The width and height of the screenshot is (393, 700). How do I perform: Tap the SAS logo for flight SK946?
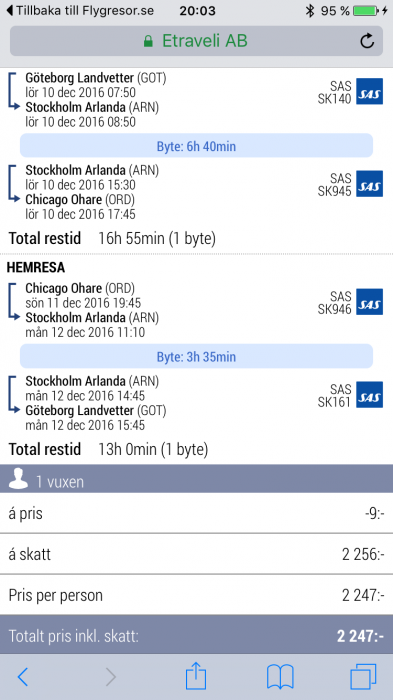pyautogui.click(x=369, y=302)
